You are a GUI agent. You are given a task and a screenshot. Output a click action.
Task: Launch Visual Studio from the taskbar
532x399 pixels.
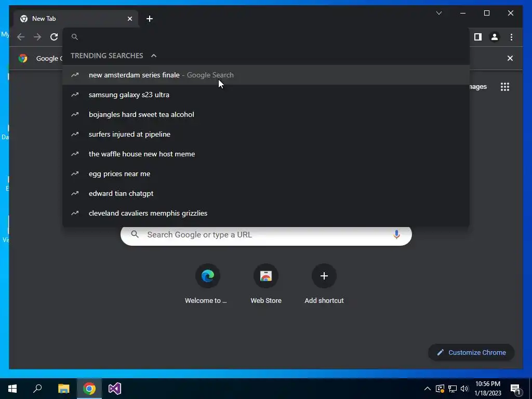point(115,389)
